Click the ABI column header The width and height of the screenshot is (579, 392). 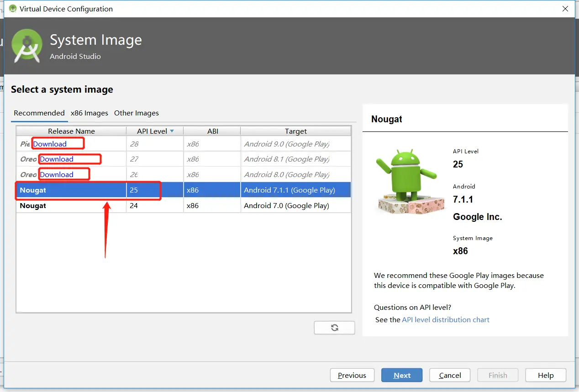212,131
